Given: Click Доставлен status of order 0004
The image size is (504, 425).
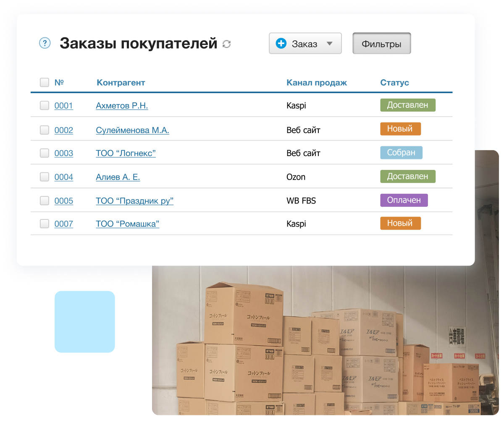Looking at the screenshot, I should click(x=408, y=176).
